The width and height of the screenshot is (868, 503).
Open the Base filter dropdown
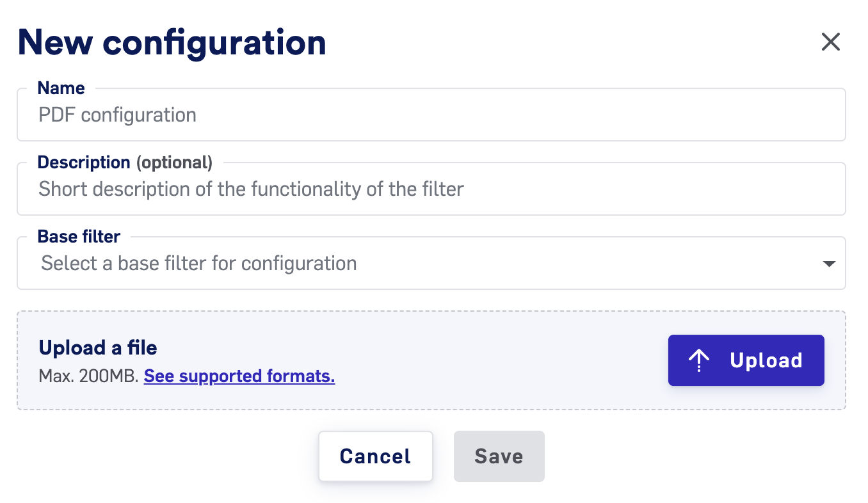[x=431, y=263]
